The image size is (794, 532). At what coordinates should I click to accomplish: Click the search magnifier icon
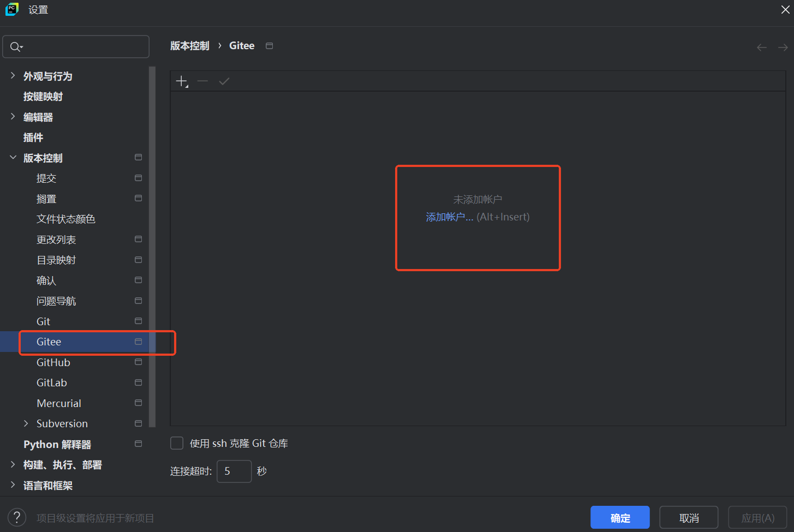16,47
